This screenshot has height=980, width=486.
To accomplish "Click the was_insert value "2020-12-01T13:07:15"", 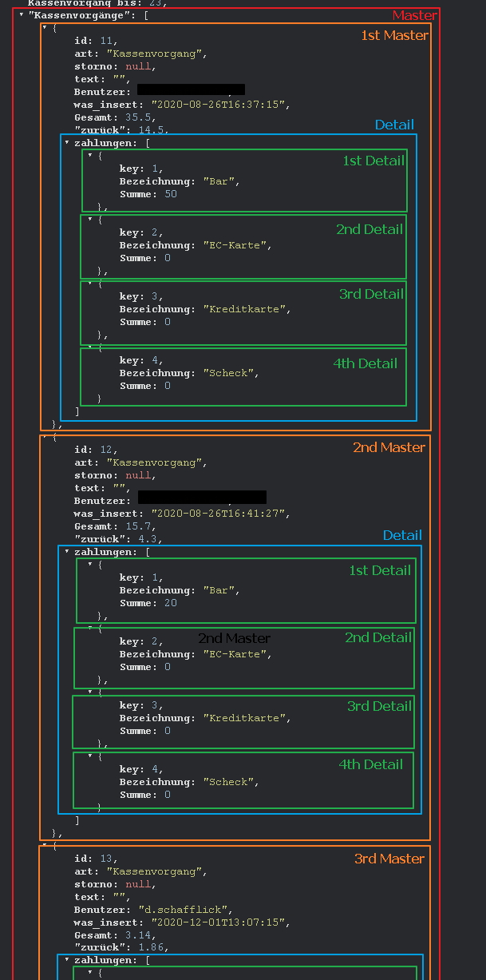I will [218, 922].
